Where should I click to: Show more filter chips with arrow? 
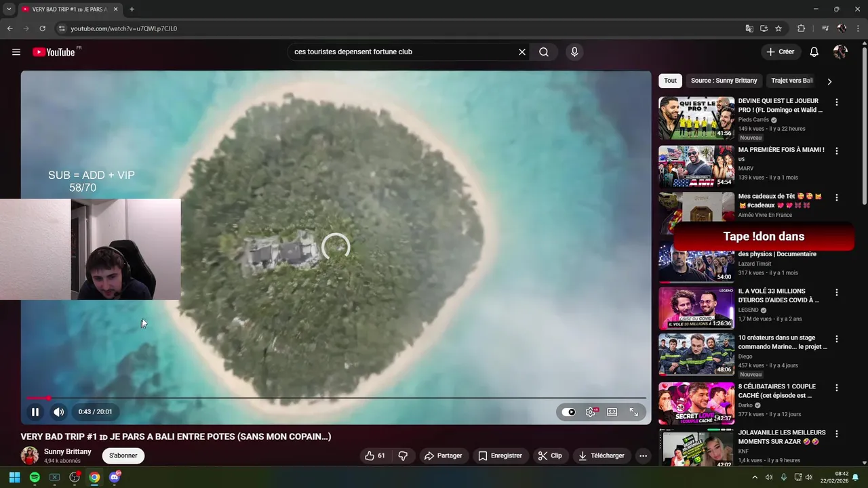tap(829, 81)
